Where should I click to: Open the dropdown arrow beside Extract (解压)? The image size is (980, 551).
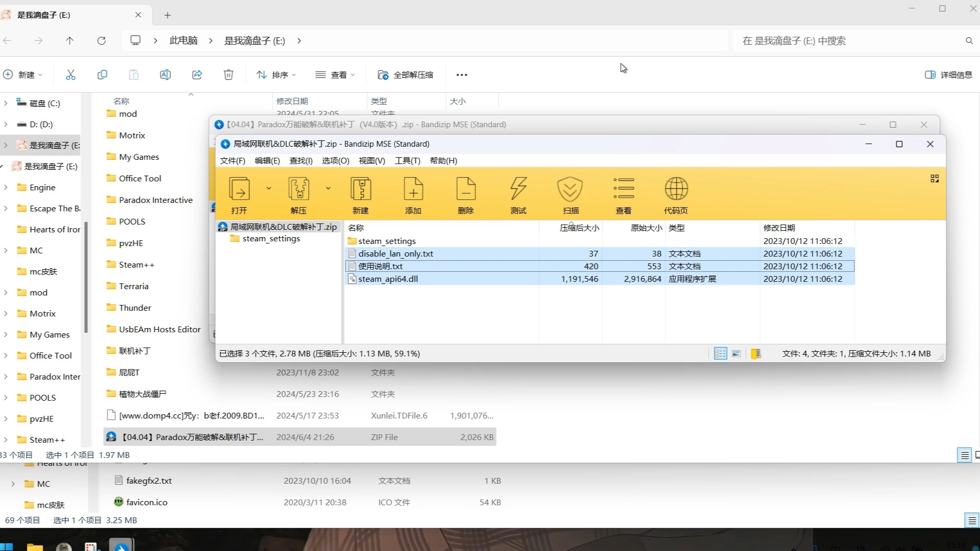pos(328,188)
